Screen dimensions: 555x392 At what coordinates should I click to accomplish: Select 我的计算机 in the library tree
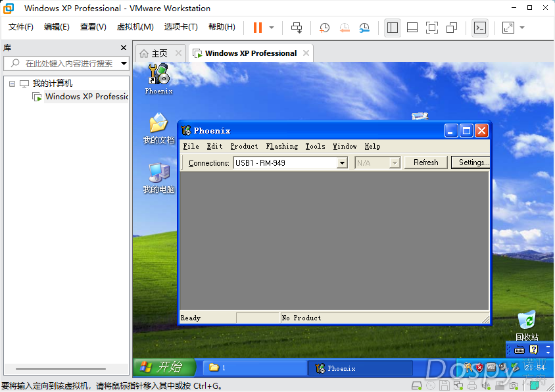pos(53,84)
